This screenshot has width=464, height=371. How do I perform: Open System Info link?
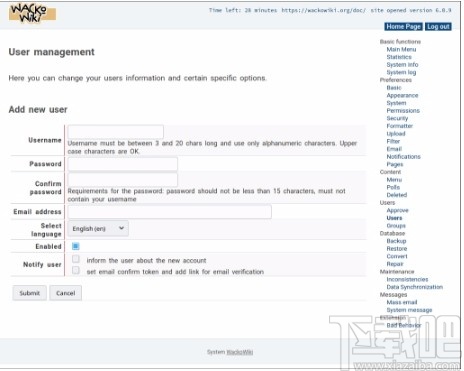coord(402,65)
